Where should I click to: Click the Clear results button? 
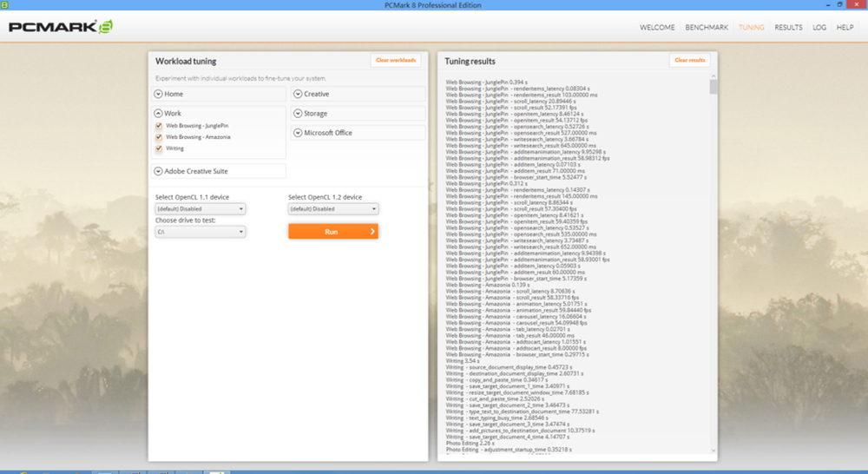pyautogui.click(x=690, y=60)
